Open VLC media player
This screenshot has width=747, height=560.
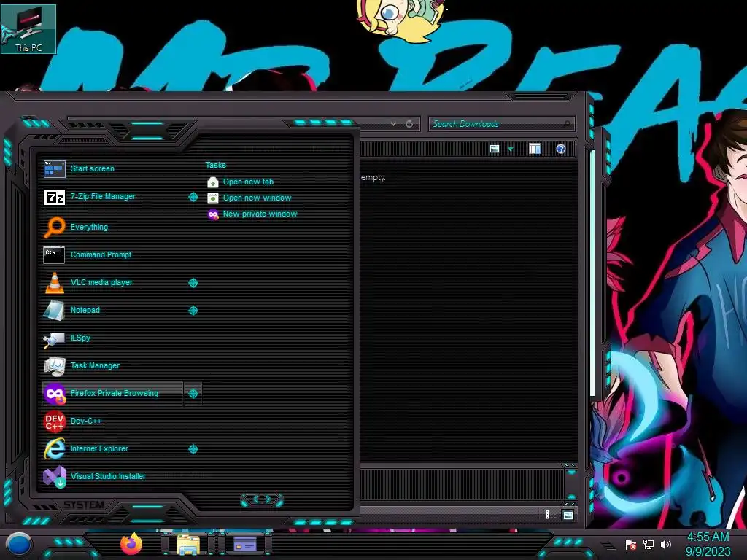coord(113,282)
